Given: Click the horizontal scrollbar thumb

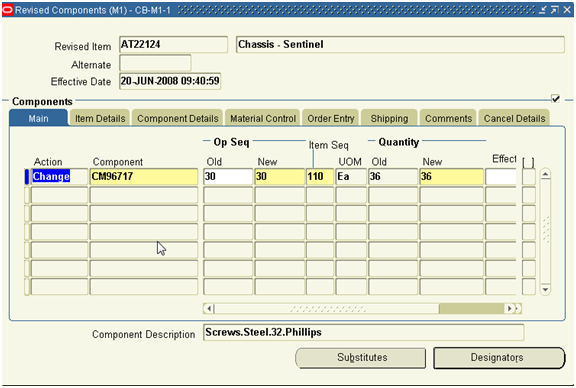Looking at the screenshot, I should 472,308.
